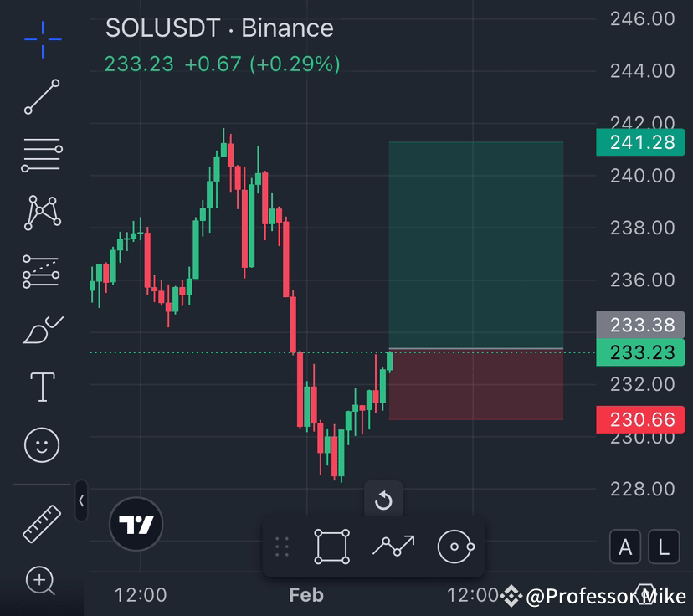Click the TradingView logo

point(136,525)
